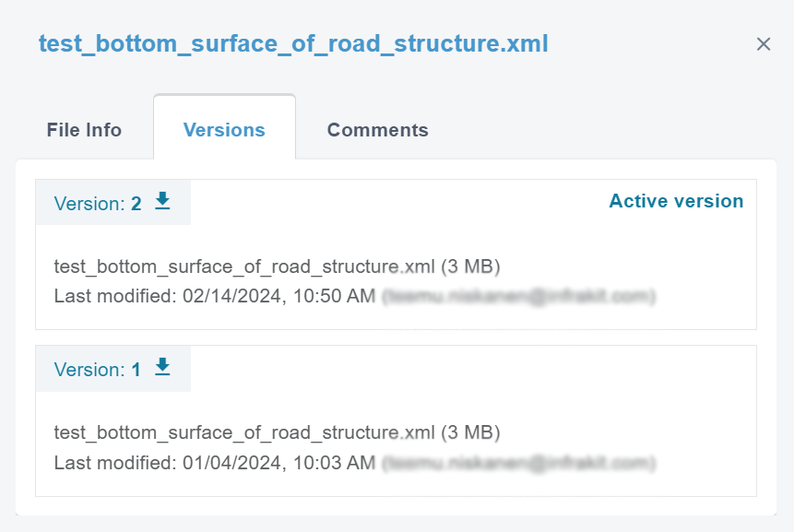The image size is (794, 532).
Task: Switch to the File Info tab
Action: [x=84, y=130]
